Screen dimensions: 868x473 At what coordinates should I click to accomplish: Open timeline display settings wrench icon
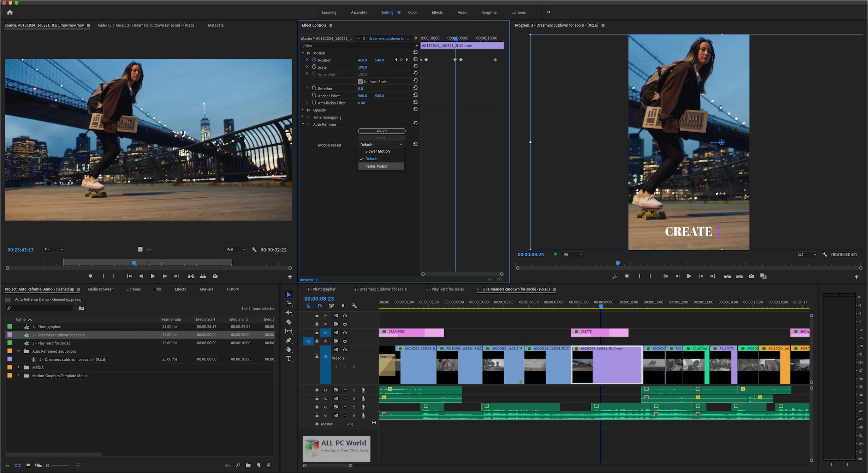point(354,306)
